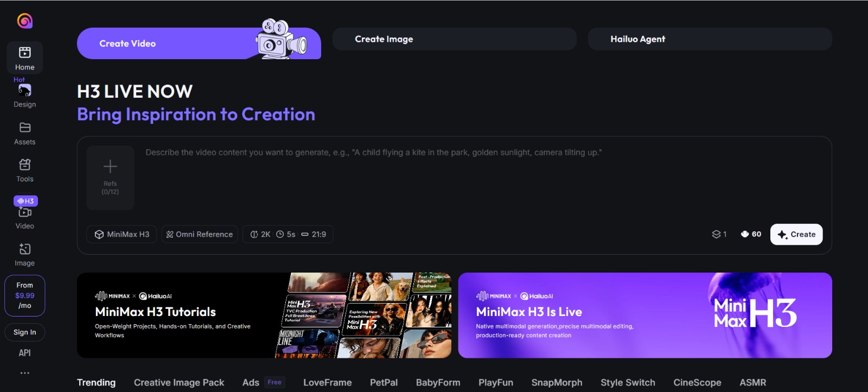Click the Hot label above Design
Image resolution: width=868 pixels, height=392 pixels.
point(19,79)
